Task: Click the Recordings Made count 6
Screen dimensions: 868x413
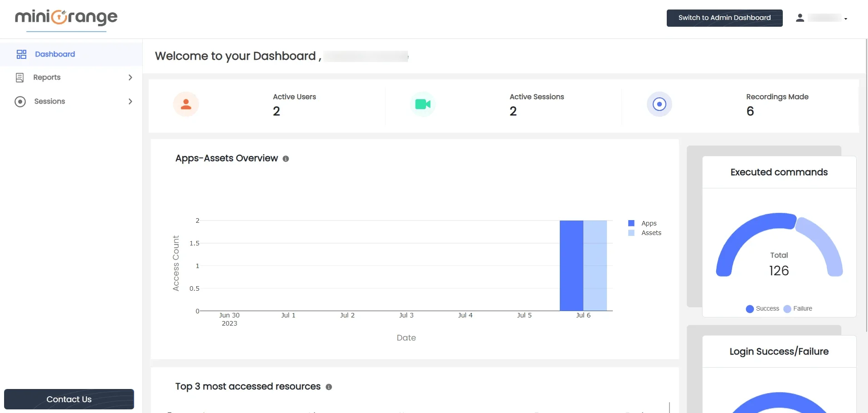Action: point(750,111)
